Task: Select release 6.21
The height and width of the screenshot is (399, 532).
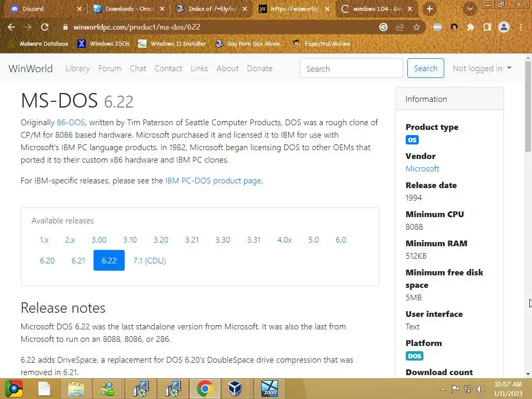Action: [78, 261]
